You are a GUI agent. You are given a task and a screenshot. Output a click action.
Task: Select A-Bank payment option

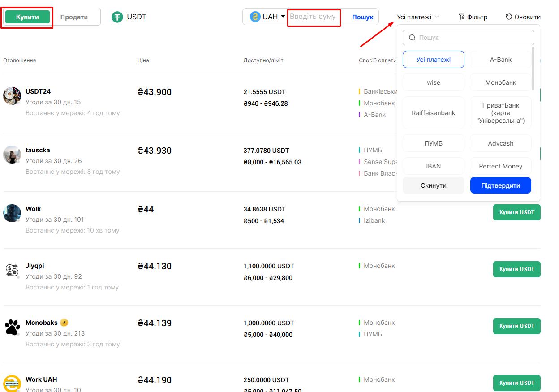(501, 60)
